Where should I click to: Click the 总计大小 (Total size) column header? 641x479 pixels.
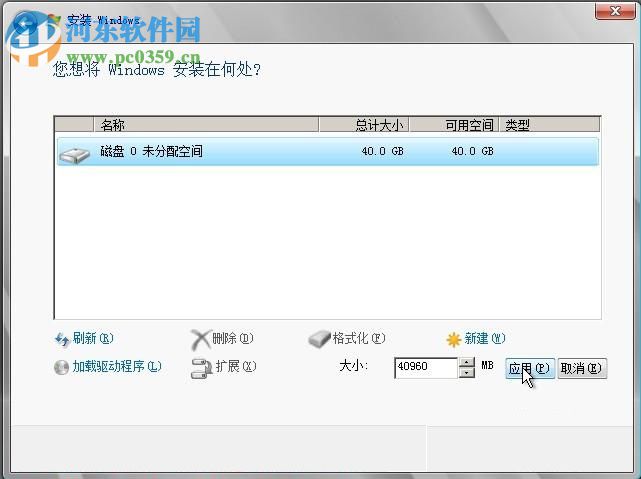coord(364,125)
